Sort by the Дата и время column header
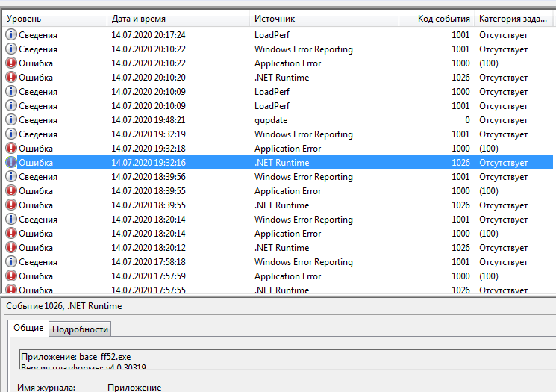556x392 pixels. point(178,19)
